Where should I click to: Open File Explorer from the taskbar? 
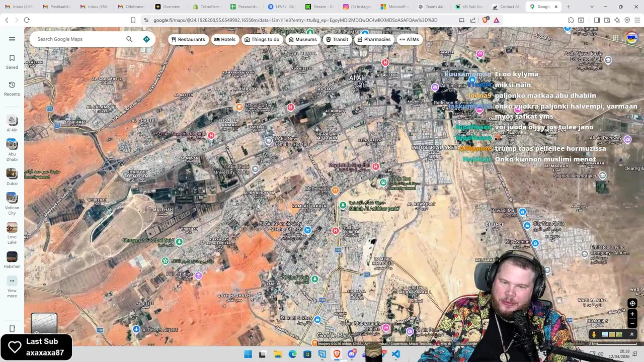click(278, 354)
